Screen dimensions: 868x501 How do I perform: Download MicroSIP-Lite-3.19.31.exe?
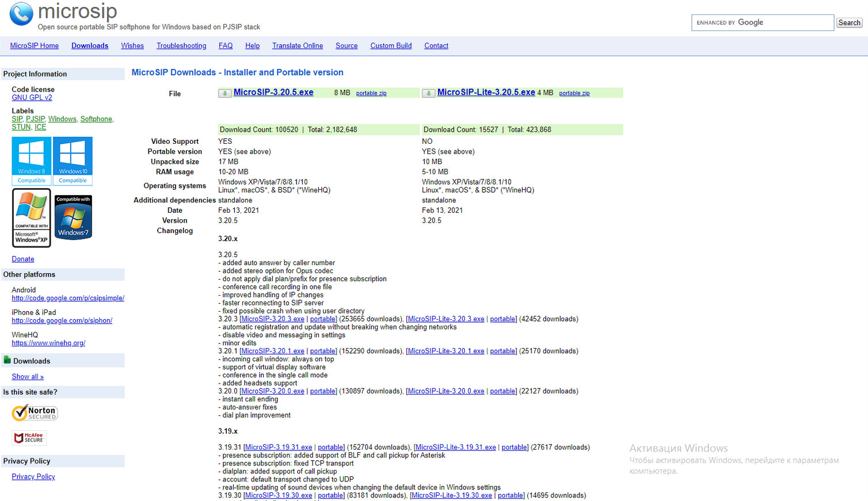[x=456, y=448]
